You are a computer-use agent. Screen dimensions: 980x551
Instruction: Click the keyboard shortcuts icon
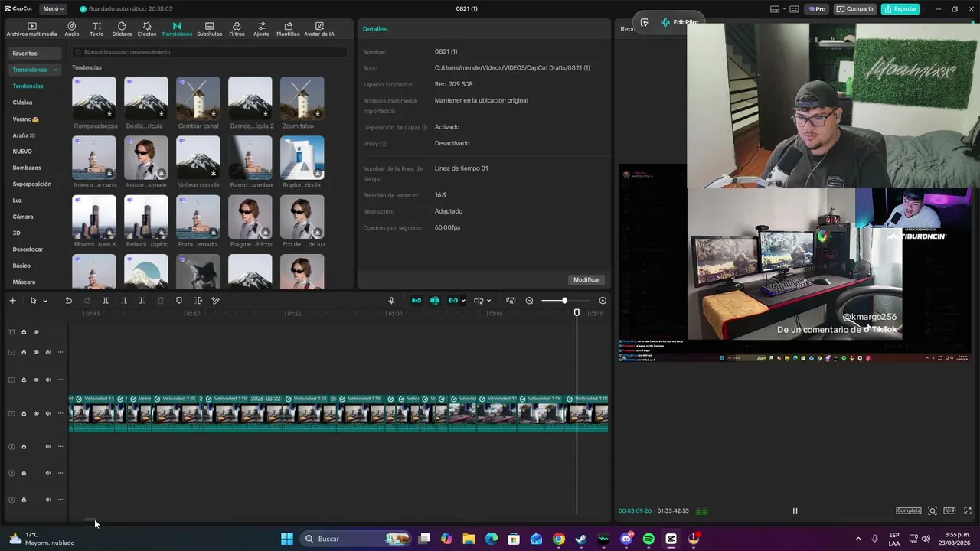[x=794, y=9]
